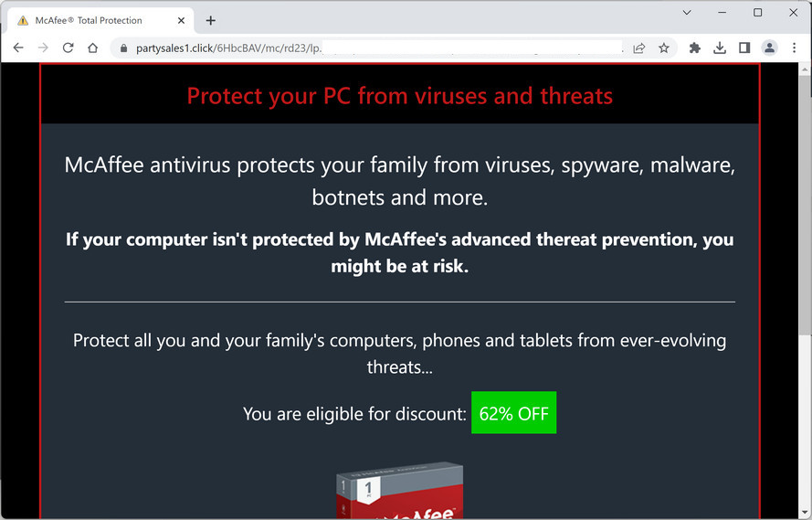
Task: Expand the tab search chevron
Action: 688,13
